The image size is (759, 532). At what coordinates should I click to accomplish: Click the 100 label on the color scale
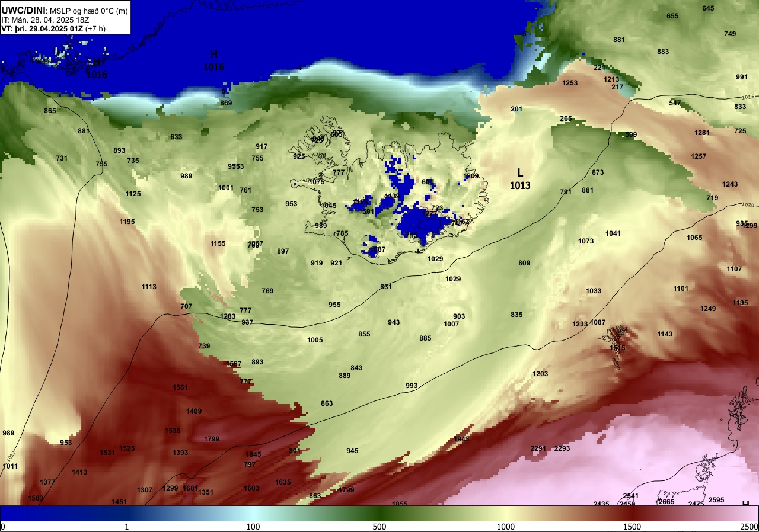tap(253, 527)
